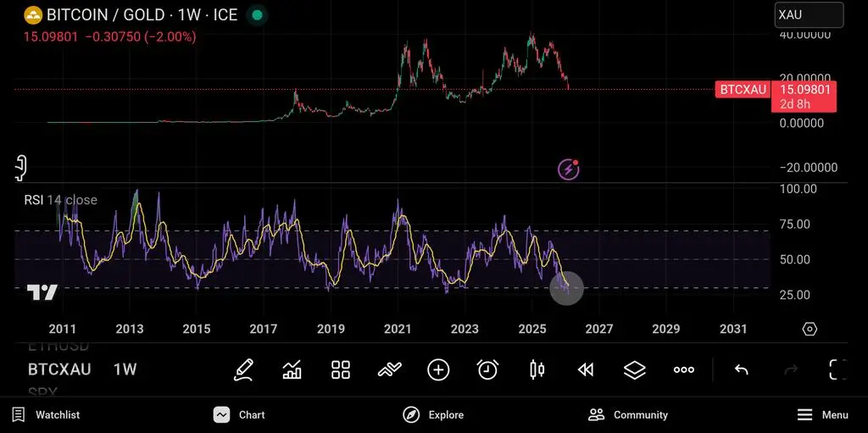Click the BTCXAU price label tag
The image size is (868, 433).
(743, 90)
